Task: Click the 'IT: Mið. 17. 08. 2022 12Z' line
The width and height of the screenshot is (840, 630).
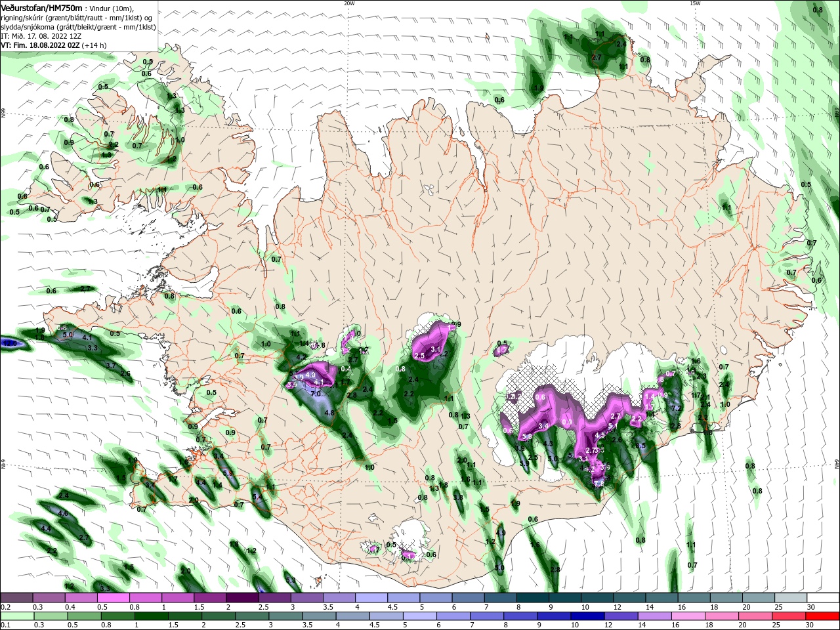Action: point(40,36)
